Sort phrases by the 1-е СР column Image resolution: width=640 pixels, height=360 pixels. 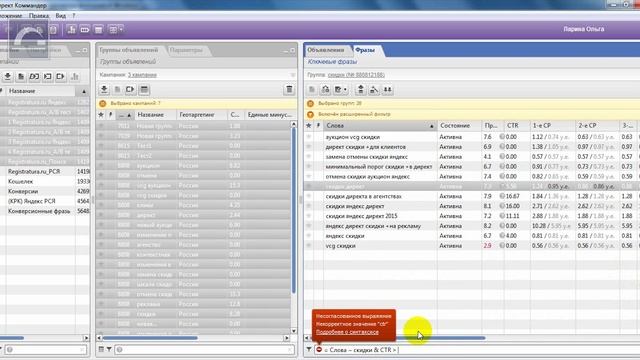point(553,126)
